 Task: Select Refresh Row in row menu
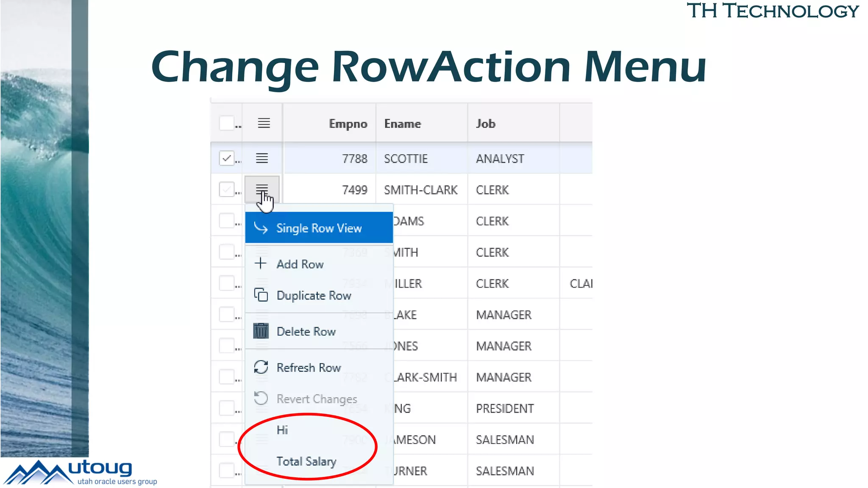pos(319,367)
